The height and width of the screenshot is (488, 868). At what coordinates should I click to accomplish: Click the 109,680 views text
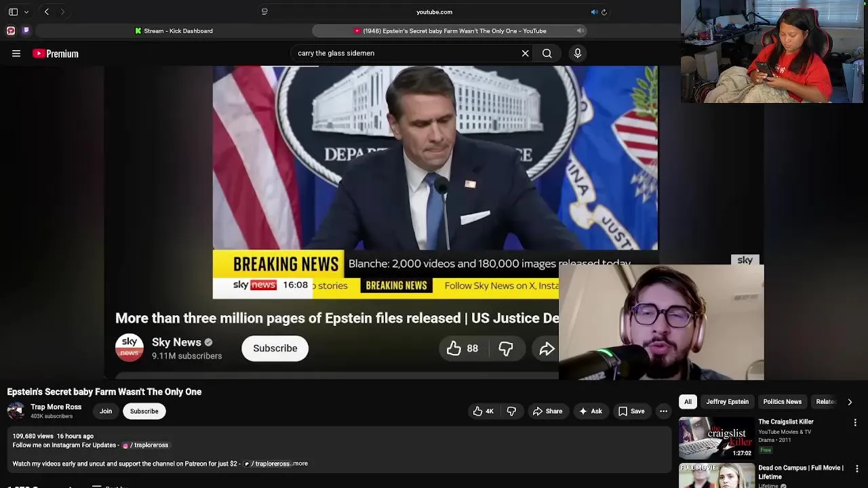point(33,436)
